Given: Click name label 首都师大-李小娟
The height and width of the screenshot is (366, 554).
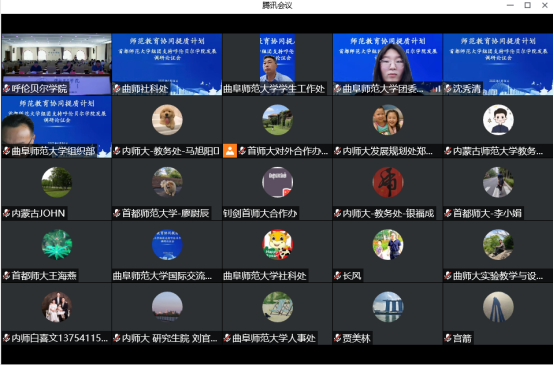Looking at the screenshot, I should click(x=487, y=213).
